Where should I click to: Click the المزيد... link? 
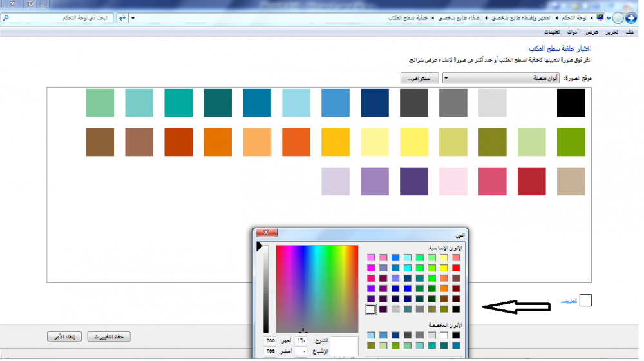coord(567,300)
